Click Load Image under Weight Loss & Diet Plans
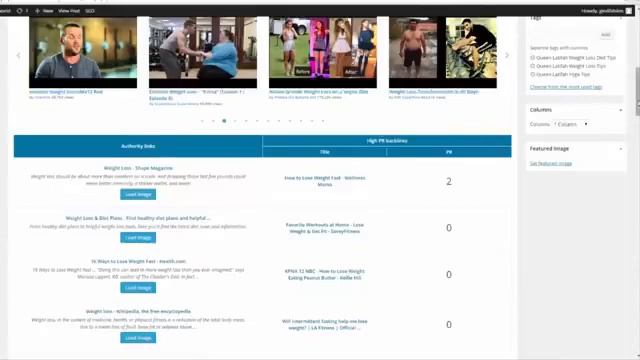Image resolution: width=640 pixels, height=360 pixels. pyautogui.click(x=138, y=238)
